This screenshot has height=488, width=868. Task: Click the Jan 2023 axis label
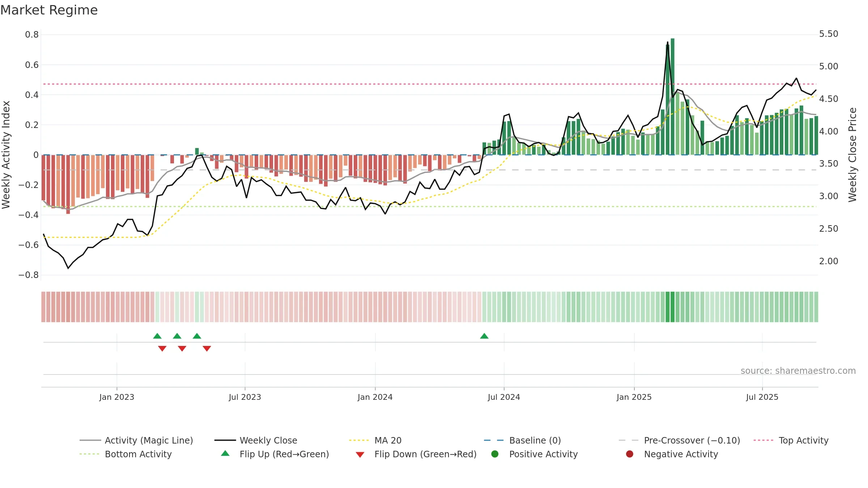point(117,397)
